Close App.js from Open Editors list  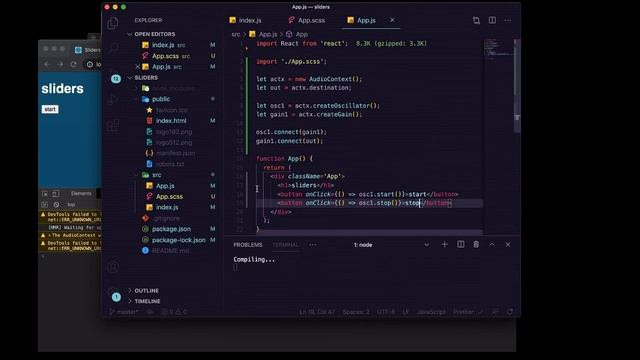click(x=138, y=67)
